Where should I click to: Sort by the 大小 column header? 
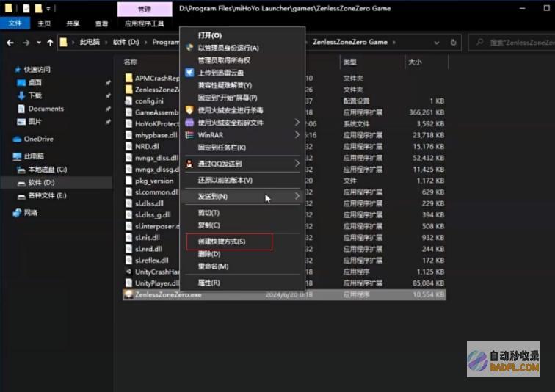coord(415,62)
